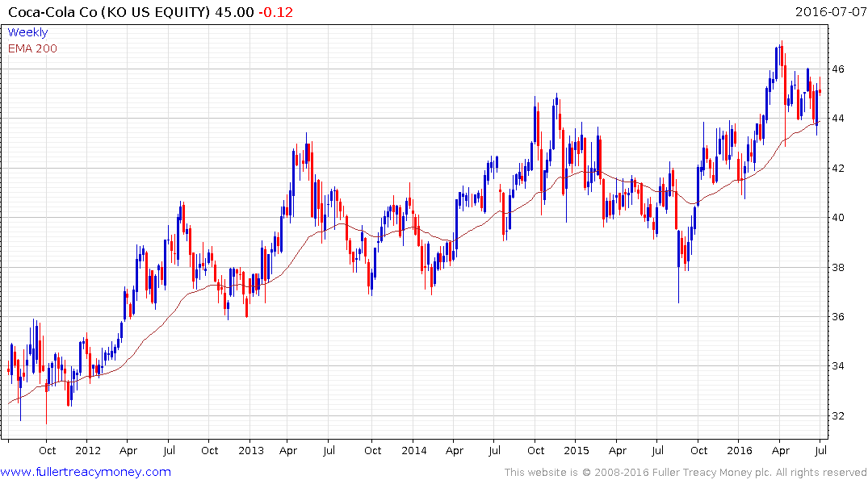The image size is (868, 484).
Task: Select the 2012 time axis label
Action: pos(88,450)
